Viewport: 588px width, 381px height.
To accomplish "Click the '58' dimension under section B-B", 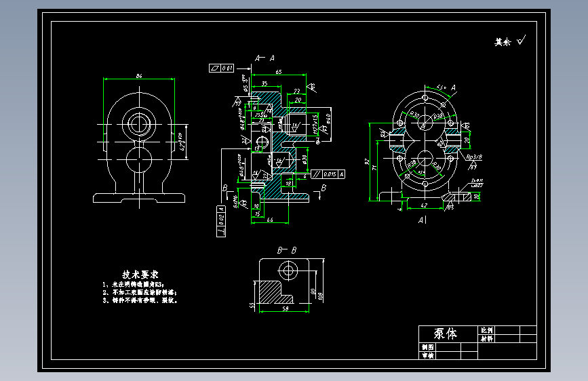I will click(x=286, y=308).
